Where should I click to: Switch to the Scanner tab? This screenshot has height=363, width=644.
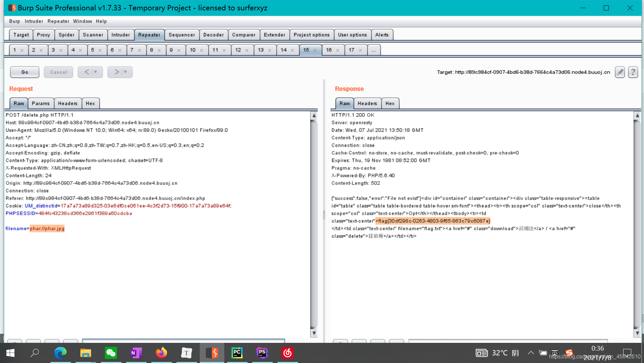point(93,35)
